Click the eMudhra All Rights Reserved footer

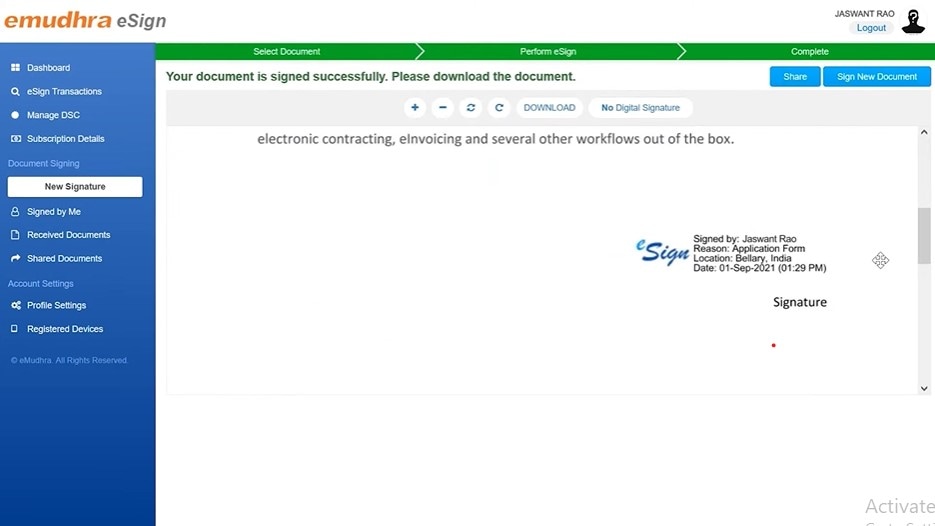pos(69,360)
